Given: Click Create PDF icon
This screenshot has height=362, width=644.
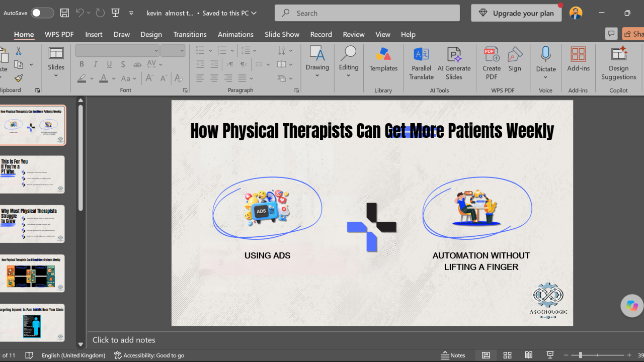Looking at the screenshot, I should pyautogui.click(x=492, y=63).
